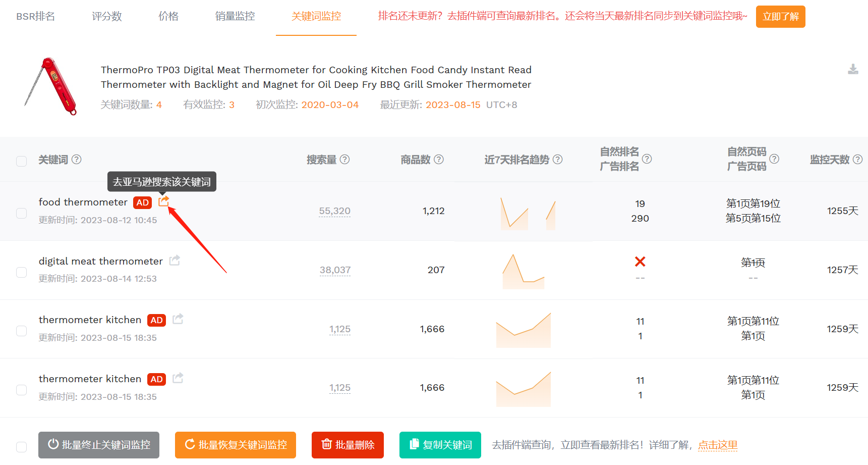Open the 价格 tab
The height and width of the screenshot is (465, 868).
(x=168, y=16)
